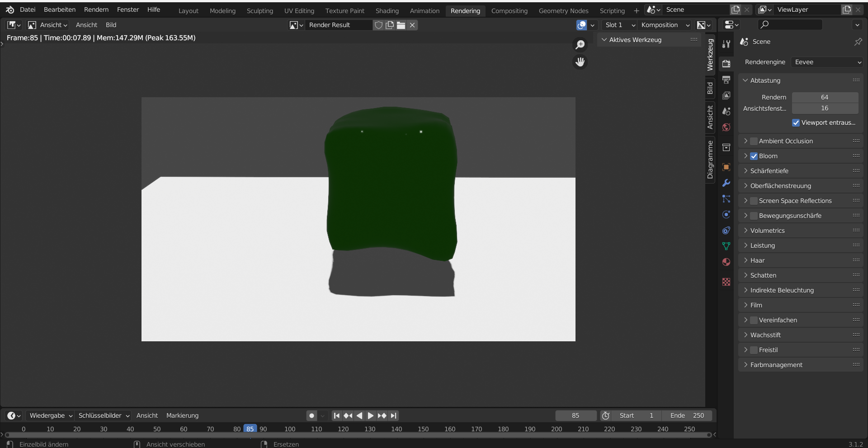The height and width of the screenshot is (448, 868).
Task: Collapse the Abtastung panel
Action: click(x=746, y=80)
